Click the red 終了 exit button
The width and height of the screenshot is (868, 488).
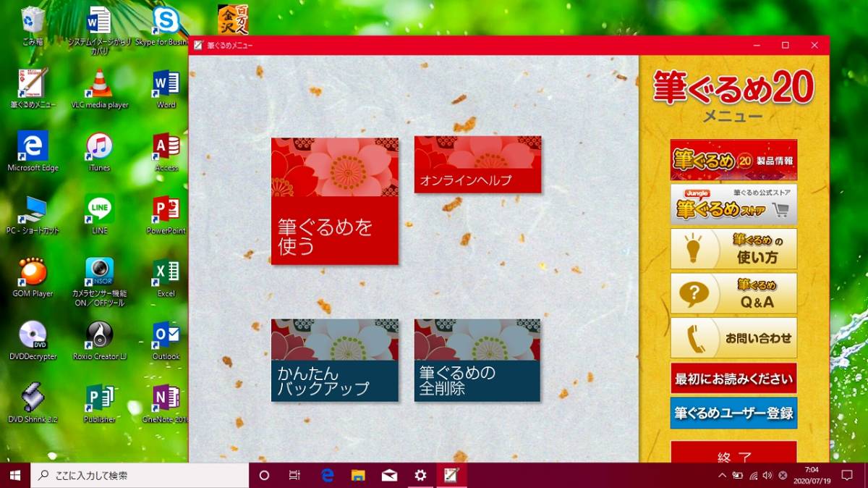tap(733, 452)
